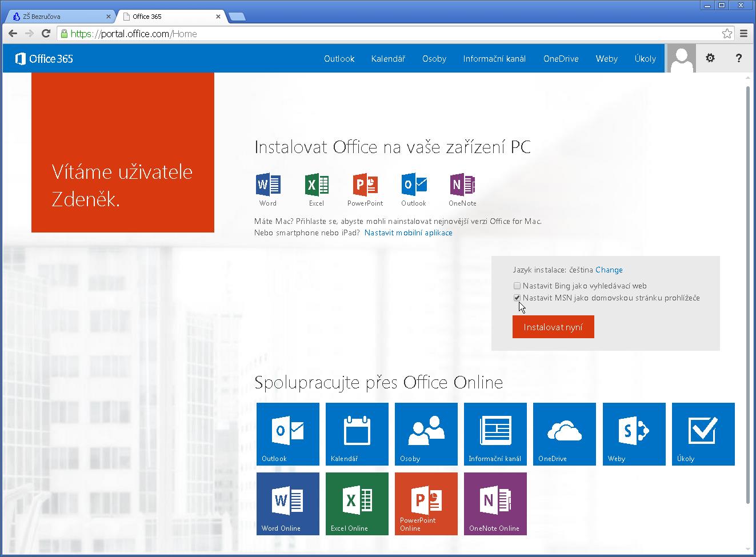Viewport: 756px width, 557px height.
Task: Bookmark the page with the star icon
Action: point(727,34)
